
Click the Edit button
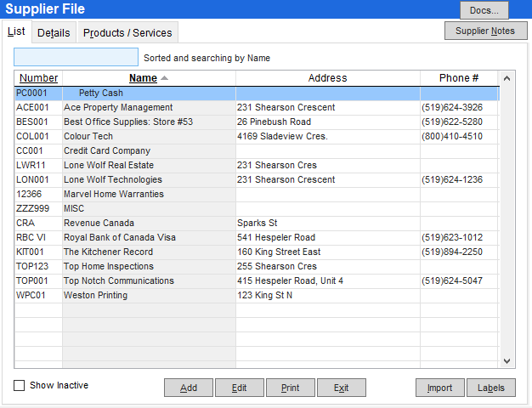tap(240, 388)
